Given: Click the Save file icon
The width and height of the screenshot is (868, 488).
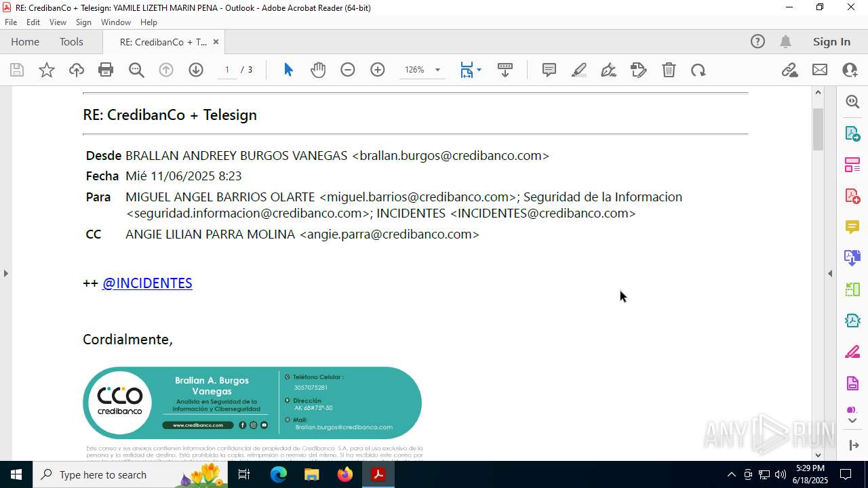Looking at the screenshot, I should [x=17, y=70].
